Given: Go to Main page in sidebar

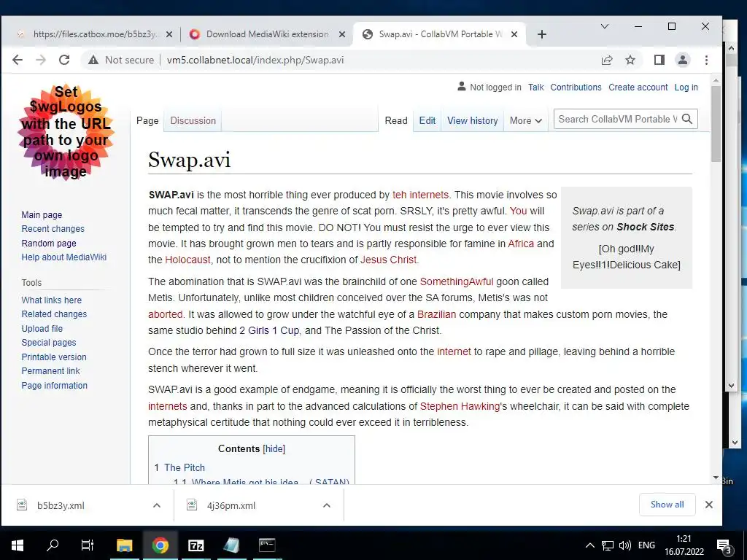Looking at the screenshot, I should [x=42, y=215].
